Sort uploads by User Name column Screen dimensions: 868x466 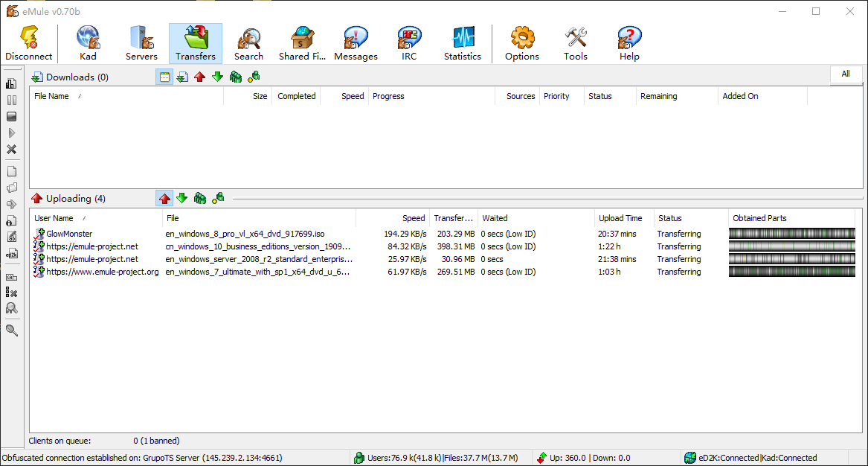click(x=54, y=218)
